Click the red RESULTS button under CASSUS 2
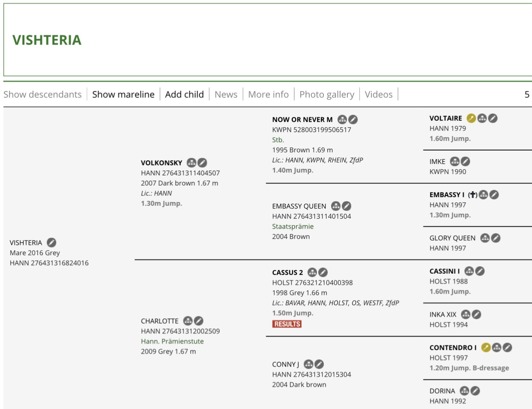Screen dimensions: 532x409 (287, 324)
